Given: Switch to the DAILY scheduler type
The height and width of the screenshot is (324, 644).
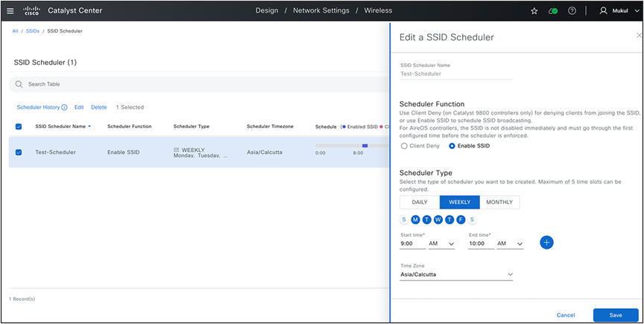Looking at the screenshot, I should 420,202.
